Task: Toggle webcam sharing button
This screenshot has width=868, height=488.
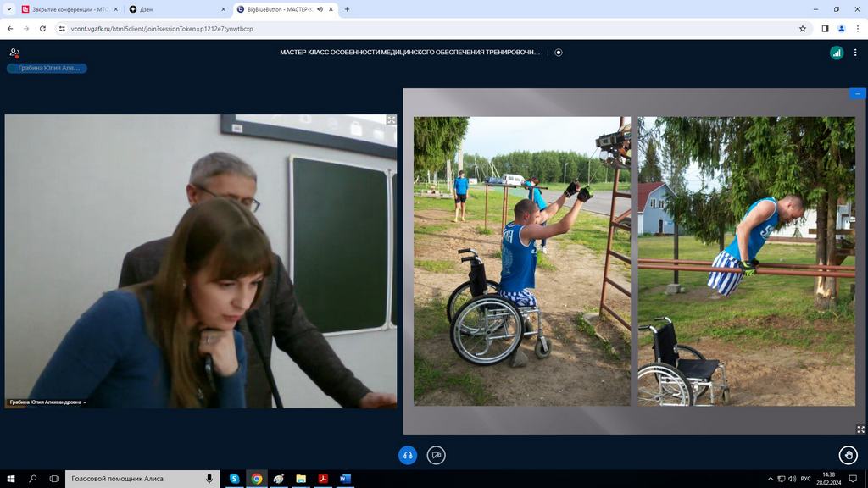Action: tap(437, 455)
